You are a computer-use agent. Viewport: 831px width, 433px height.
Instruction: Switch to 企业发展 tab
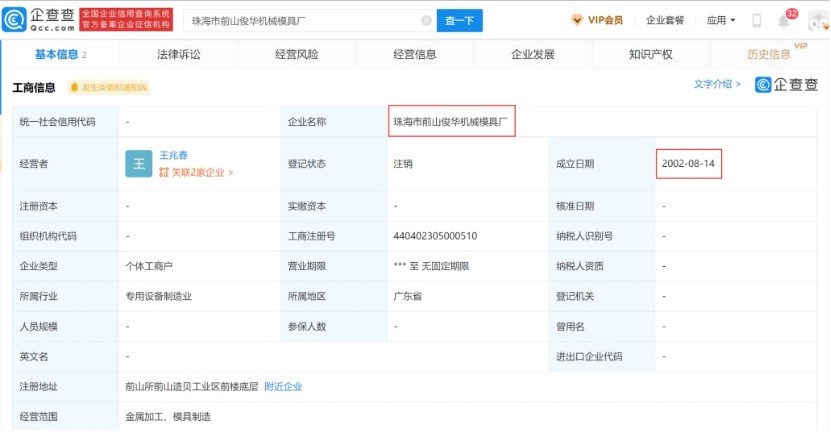[x=533, y=54]
